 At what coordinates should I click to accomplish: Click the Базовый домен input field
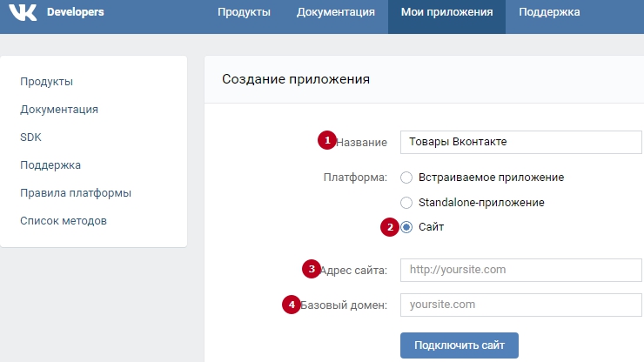point(520,305)
